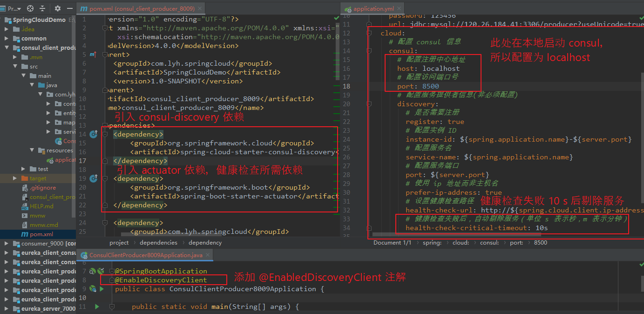This screenshot has width=644, height=314.
Task: Click 'consul:' breadcrumb in application.yml
Action: (489, 243)
